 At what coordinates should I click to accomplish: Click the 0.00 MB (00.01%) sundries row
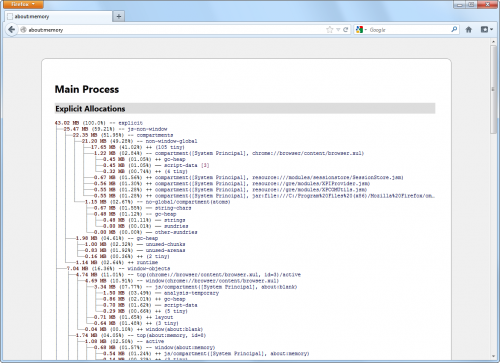[145, 226]
